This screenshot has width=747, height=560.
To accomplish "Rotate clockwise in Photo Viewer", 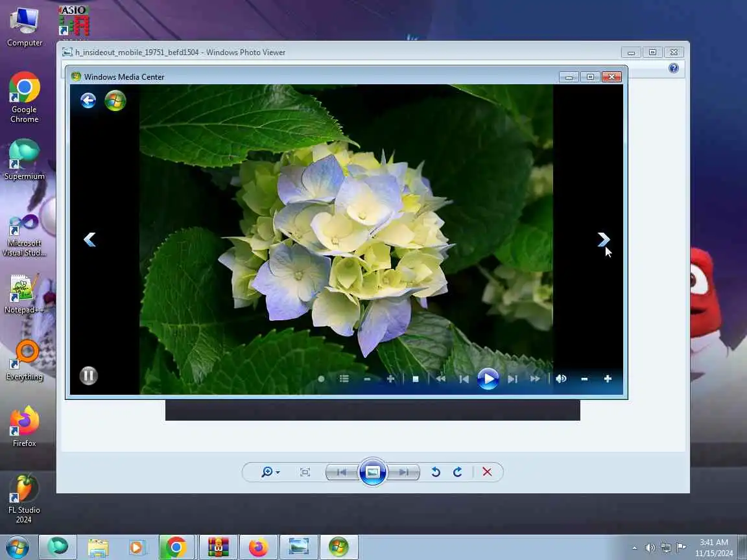I will click(458, 472).
